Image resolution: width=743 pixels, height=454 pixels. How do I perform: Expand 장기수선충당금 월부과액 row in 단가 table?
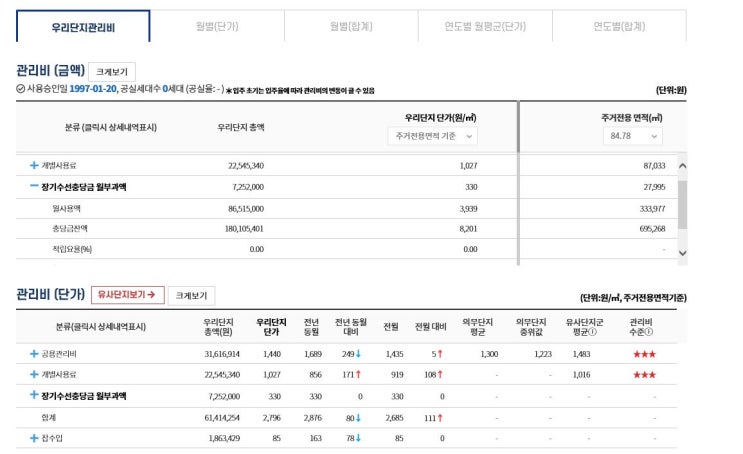34,395
